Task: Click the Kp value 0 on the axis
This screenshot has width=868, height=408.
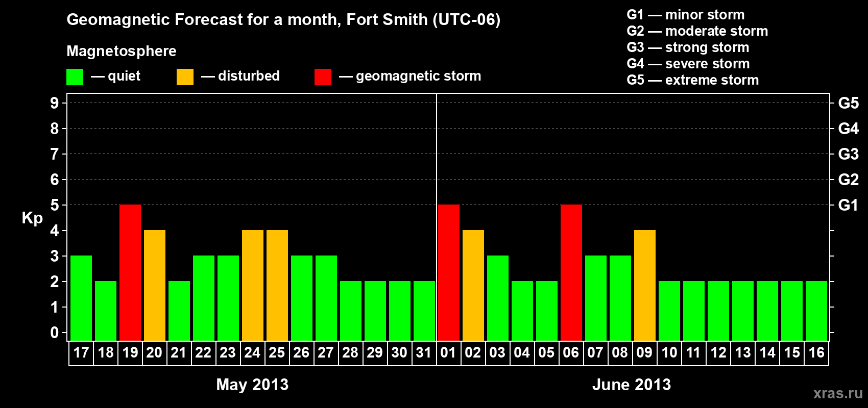Action: [x=55, y=333]
